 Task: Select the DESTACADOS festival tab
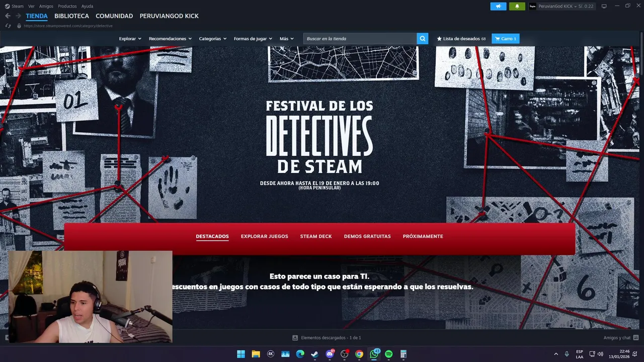tap(212, 236)
